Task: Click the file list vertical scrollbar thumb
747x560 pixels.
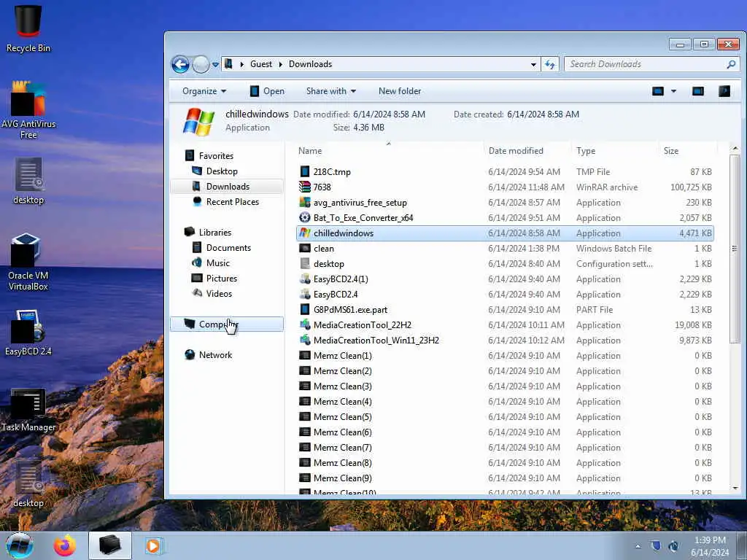Action: point(735,248)
